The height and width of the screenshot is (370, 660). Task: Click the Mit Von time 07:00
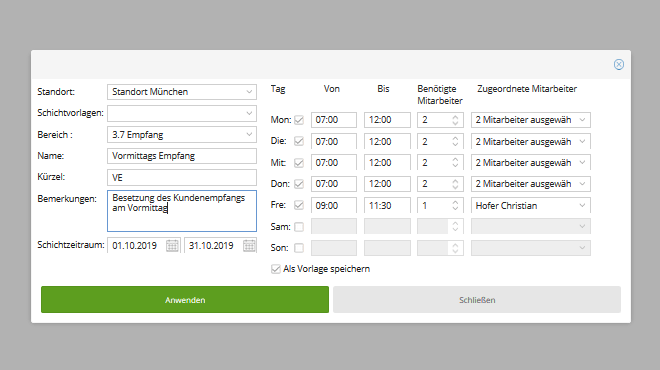pos(334,162)
